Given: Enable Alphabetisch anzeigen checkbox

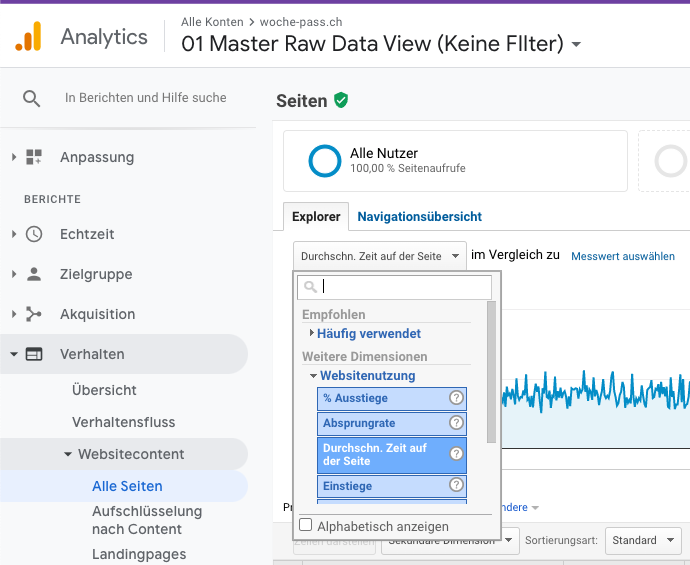Looking at the screenshot, I should click(305, 525).
